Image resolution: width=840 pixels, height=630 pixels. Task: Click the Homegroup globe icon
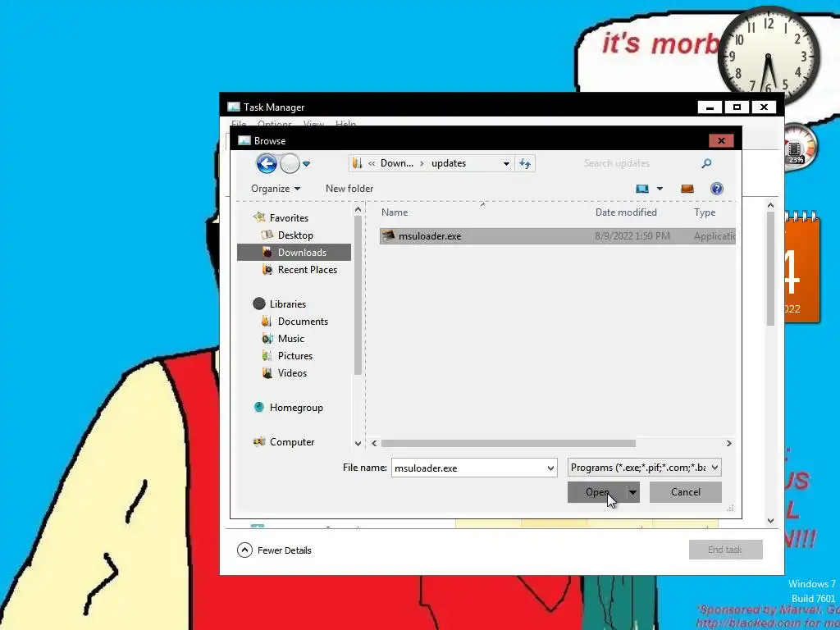[259, 407]
